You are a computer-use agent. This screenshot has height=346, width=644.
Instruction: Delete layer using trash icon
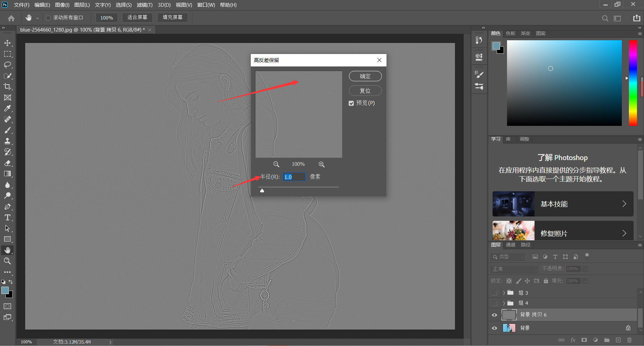(x=629, y=340)
